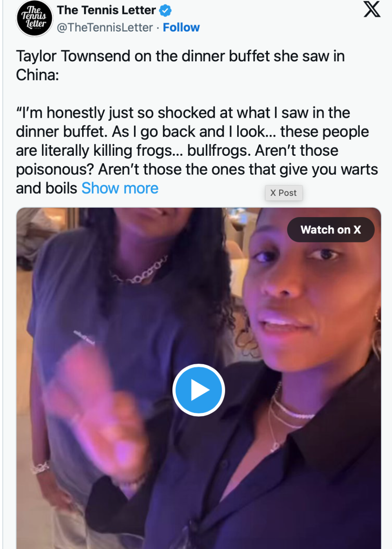This screenshot has width=392, height=549.
Task: Click the X Post tooltip label
Action: click(x=284, y=193)
